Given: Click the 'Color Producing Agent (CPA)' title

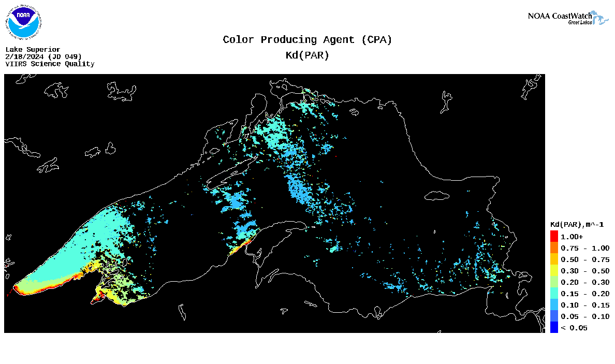Looking at the screenshot, I should click(307, 40).
